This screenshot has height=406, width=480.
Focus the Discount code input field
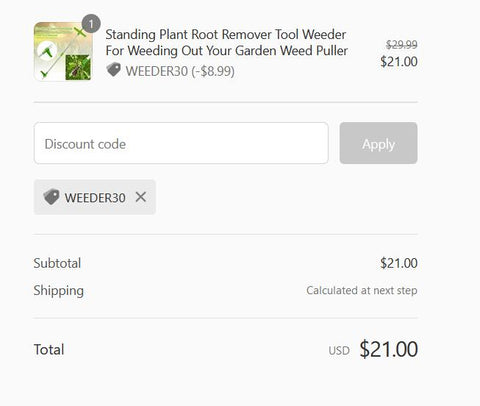pos(181,143)
